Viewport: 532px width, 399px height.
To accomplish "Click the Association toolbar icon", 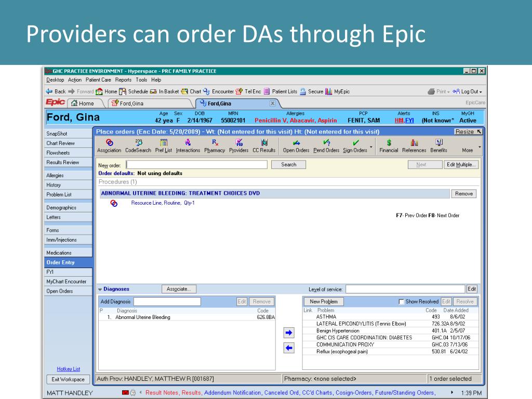I will tap(109, 146).
